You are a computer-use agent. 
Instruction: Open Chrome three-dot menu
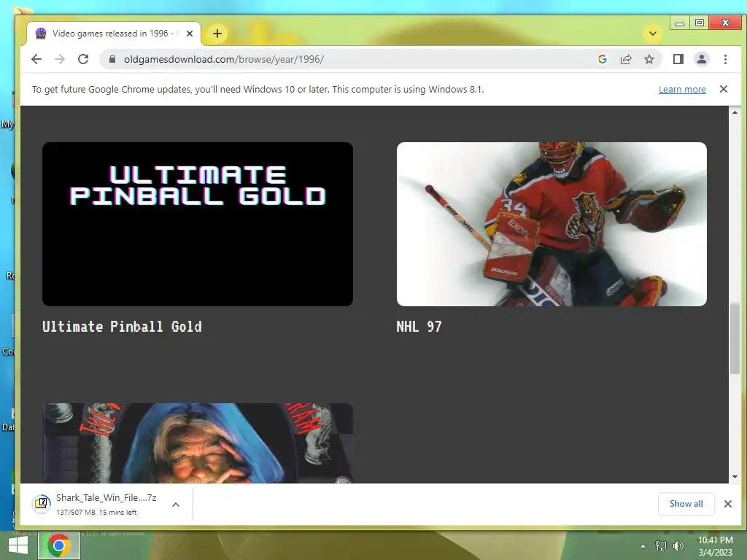(725, 59)
